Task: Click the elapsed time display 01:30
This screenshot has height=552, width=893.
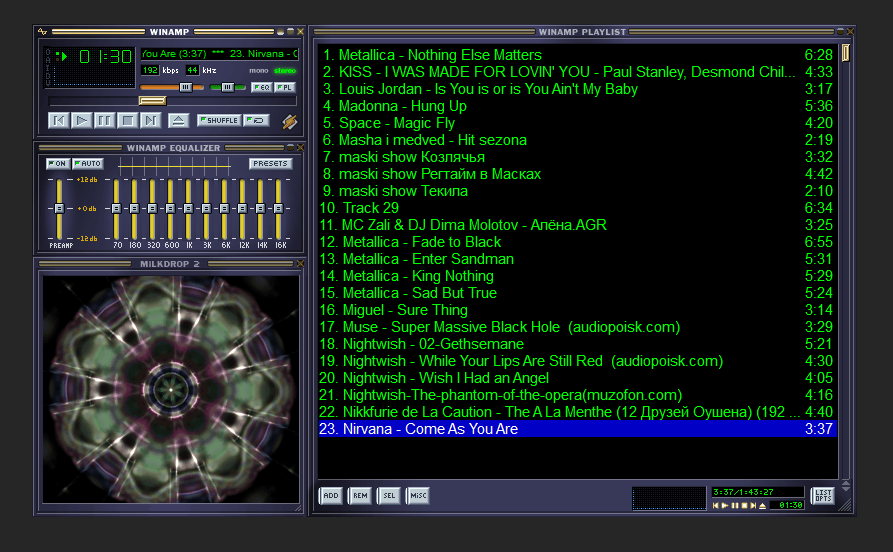Action: 106,56
